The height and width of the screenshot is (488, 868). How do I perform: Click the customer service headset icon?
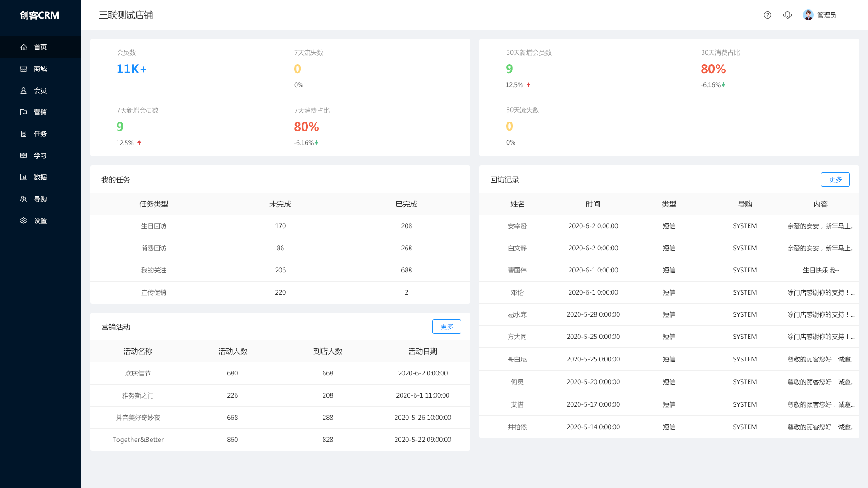click(787, 15)
